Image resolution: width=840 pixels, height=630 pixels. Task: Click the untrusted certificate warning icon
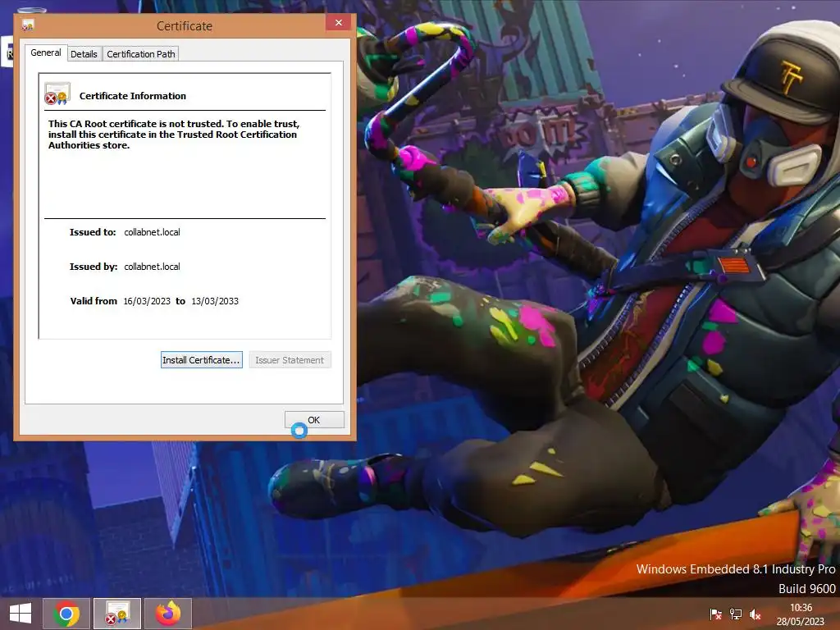57,94
